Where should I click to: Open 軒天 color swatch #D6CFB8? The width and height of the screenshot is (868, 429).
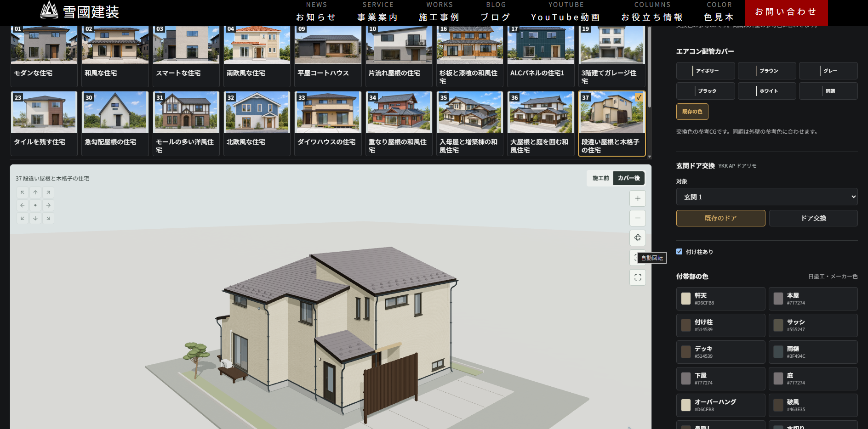point(720,299)
